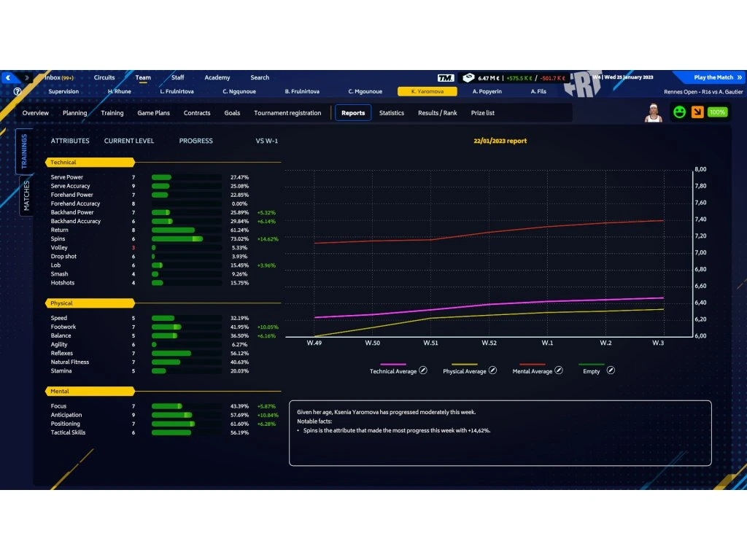Viewport: 747px width, 560px height.
Task: Select player H. Rhune
Action: click(x=119, y=91)
